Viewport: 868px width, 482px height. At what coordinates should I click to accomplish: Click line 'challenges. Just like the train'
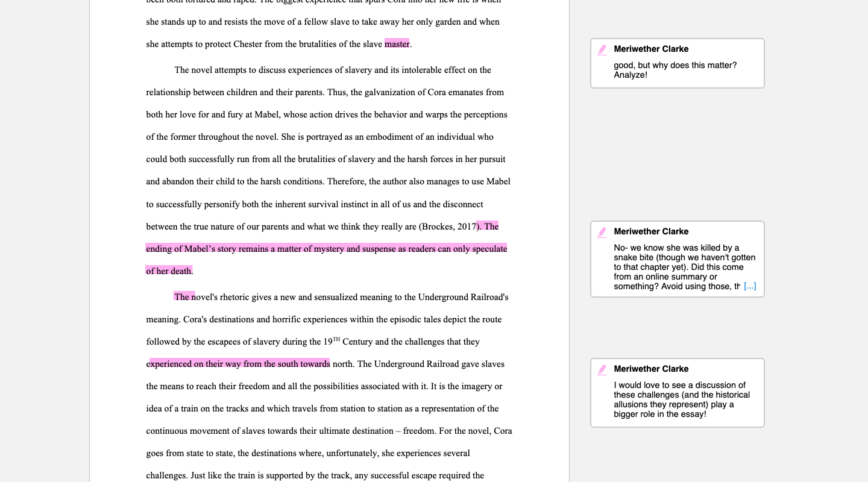point(315,475)
